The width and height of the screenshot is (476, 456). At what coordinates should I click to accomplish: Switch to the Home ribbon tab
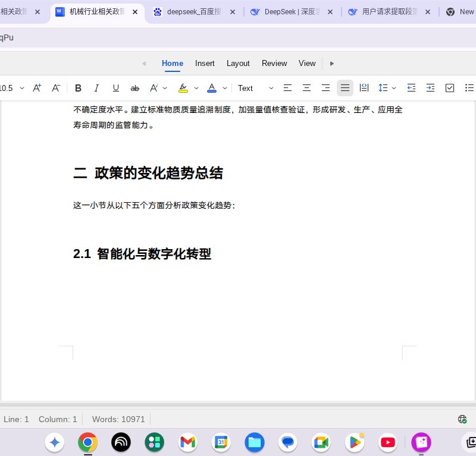pos(173,64)
